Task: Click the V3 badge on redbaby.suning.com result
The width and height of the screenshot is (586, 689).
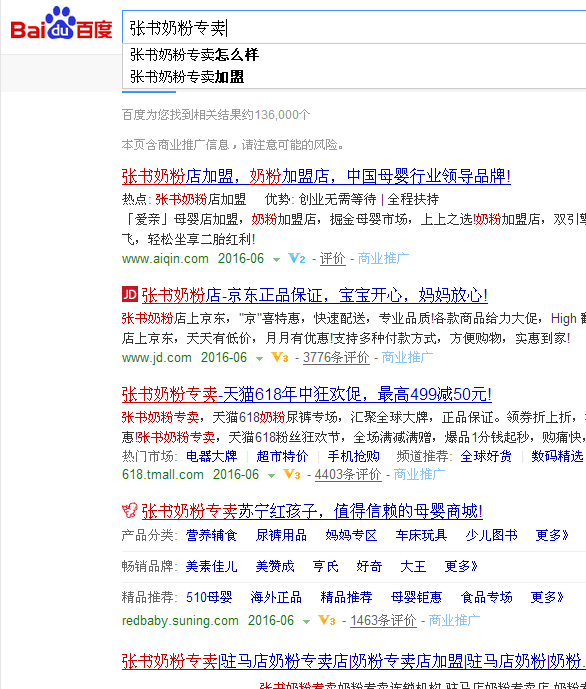Action: tap(327, 620)
